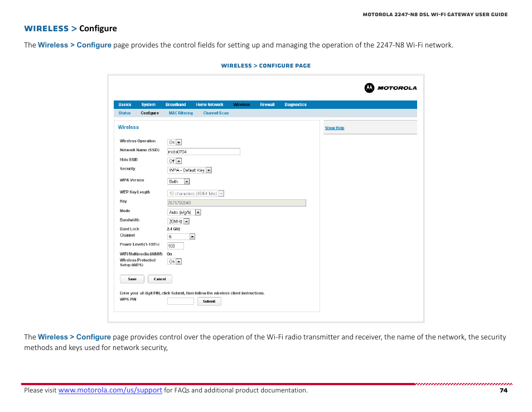Open the Diagnostics menu tab

(296, 104)
